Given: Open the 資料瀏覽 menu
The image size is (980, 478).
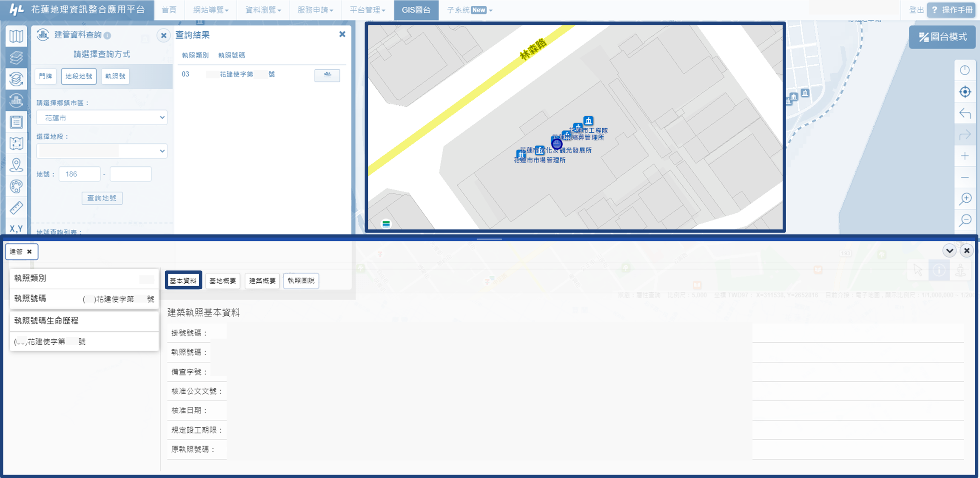Looking at the screenshot, I should (x=263, y=10).
